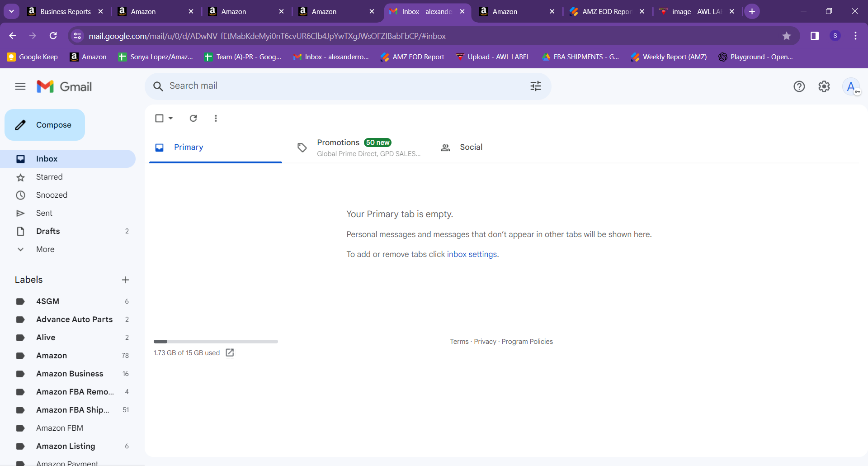This screenshot has height=466, width=868.
Task: Open Gmail settings gear icon
Action: point(824,86)
